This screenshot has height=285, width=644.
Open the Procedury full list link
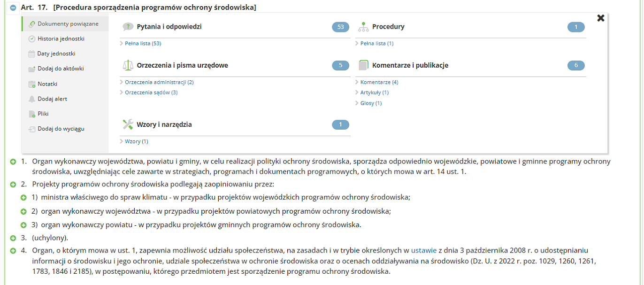[x=376, y=43]
